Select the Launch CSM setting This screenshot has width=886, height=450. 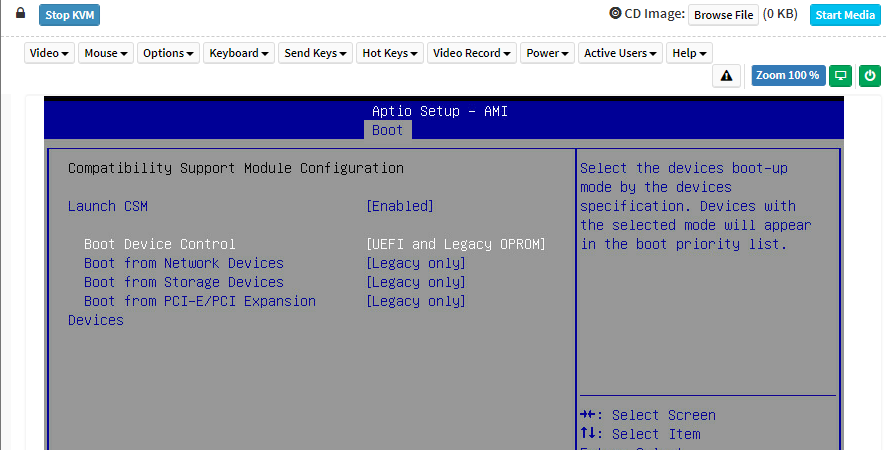(x=108, y=206)
